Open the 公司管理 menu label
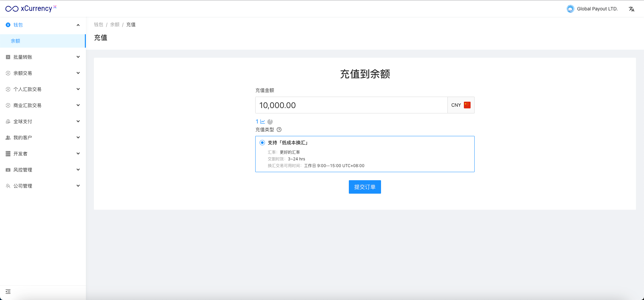Image resolution: width=644 pixels, height=300 pixels. click(23, 186)
